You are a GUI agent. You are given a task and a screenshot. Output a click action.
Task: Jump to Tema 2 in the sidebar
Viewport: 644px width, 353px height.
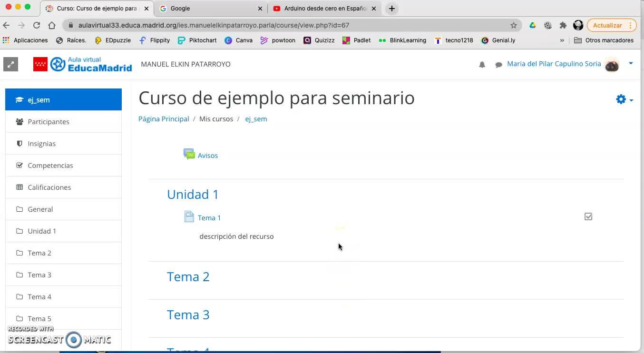(63, 253)
